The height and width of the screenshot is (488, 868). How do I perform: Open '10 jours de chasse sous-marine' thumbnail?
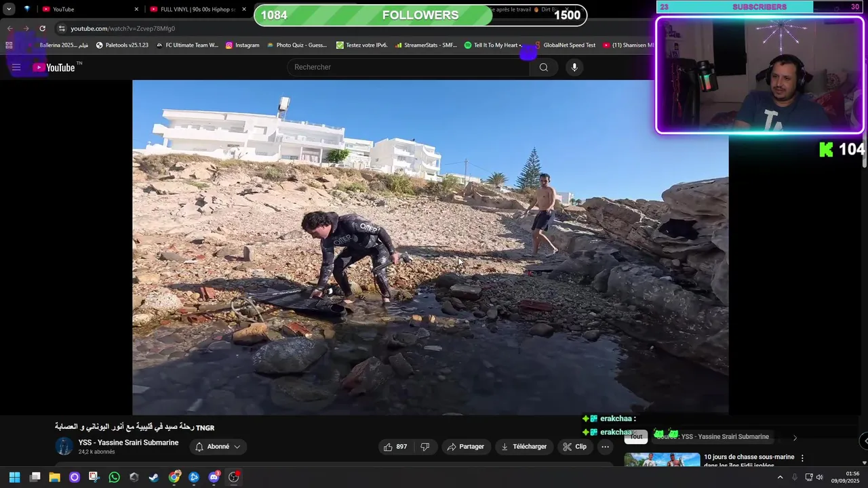[x=662, y=460]
